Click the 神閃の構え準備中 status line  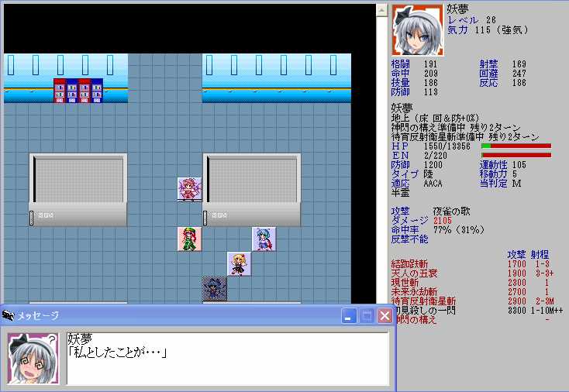click(x=456, y=128)
